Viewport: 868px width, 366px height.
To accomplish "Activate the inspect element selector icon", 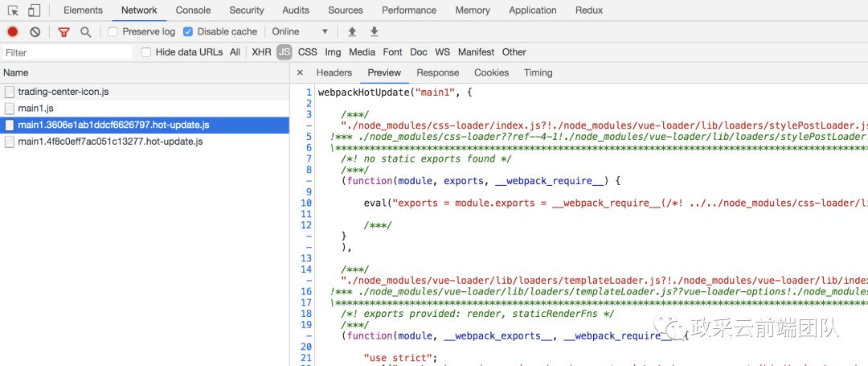I will tap(13, 10).
